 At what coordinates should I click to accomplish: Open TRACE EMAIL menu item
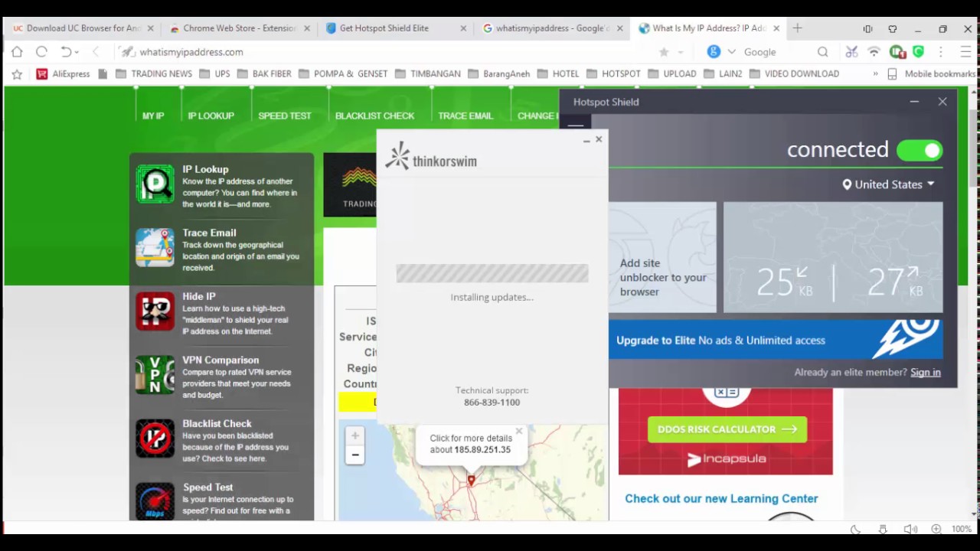tap(465, 116)
